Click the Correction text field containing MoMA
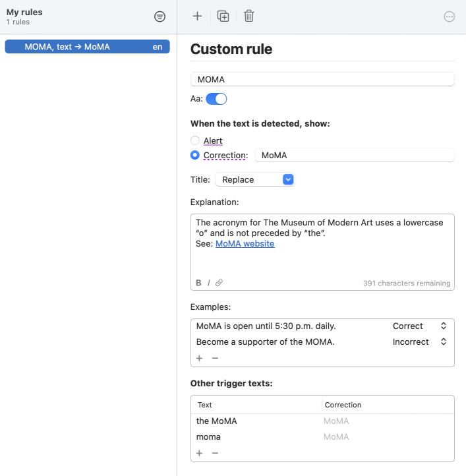466x476 pixels. 354,156
